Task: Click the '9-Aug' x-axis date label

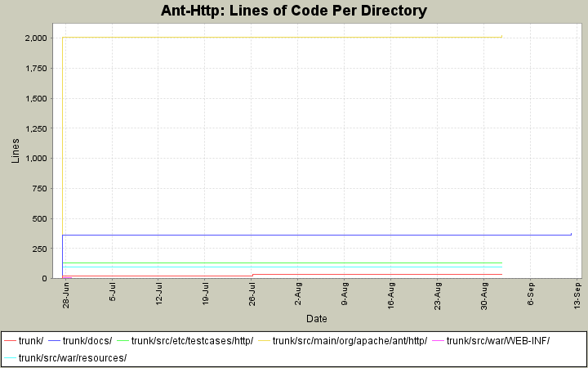Action: pyautogui.click(x=345, y=294)
